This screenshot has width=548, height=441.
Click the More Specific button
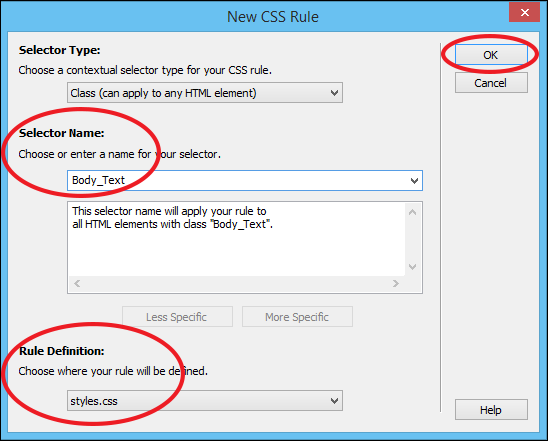(297, 317)
